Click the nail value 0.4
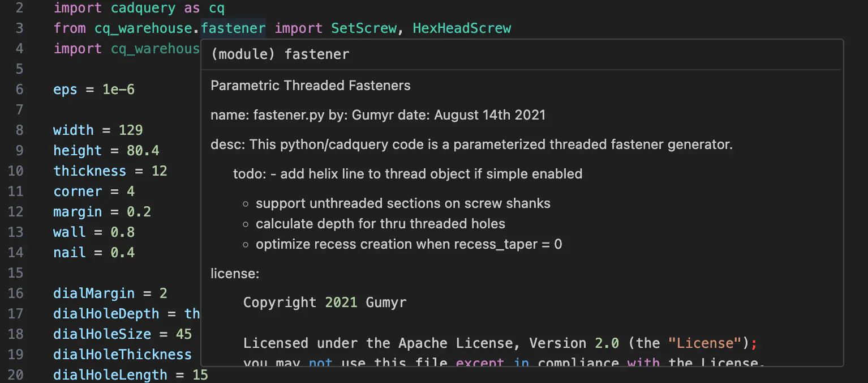Viewport: 868px width, 383px height. (x=122, y=253)
